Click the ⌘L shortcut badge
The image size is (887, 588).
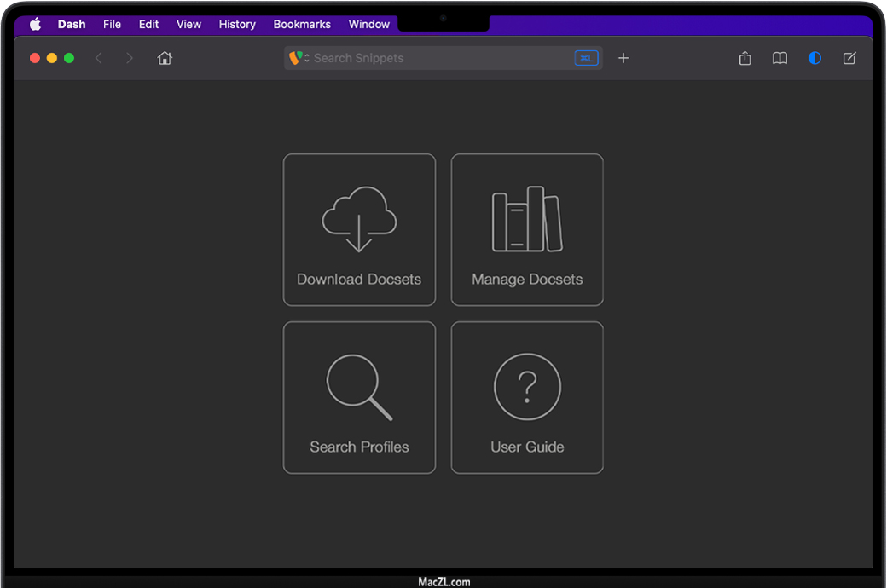click(x=586, y=58)
